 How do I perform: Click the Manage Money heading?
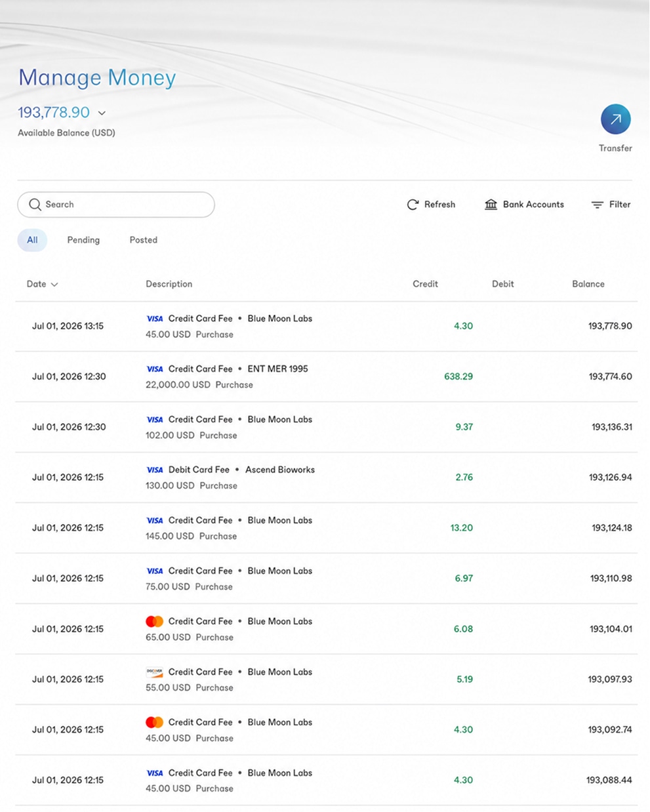pyautogui.click(x=97, y=77)
